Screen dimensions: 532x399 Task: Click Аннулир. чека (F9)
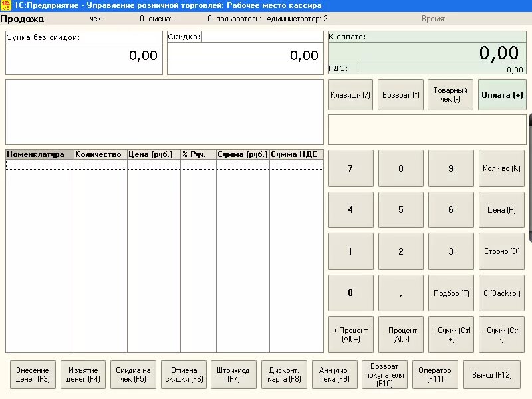tap(334, 374)
